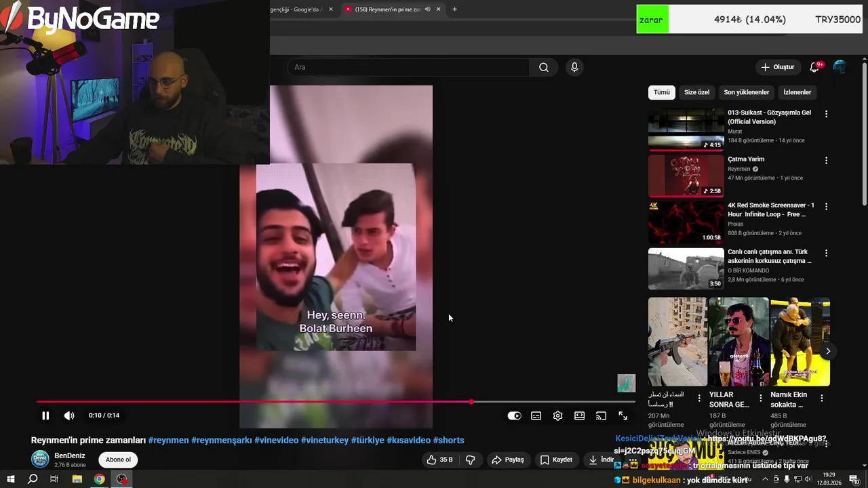Click the channel watermark in player

(x=626, y=383)
